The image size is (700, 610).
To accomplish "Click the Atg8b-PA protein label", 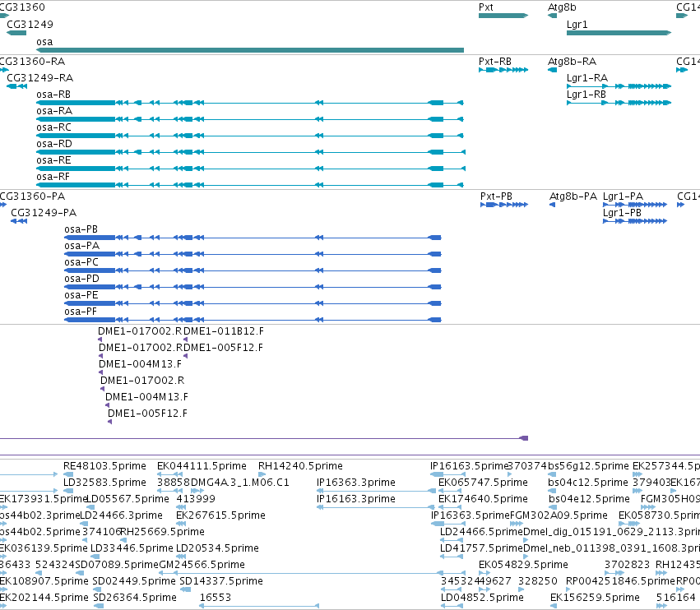I will [573, 196].
